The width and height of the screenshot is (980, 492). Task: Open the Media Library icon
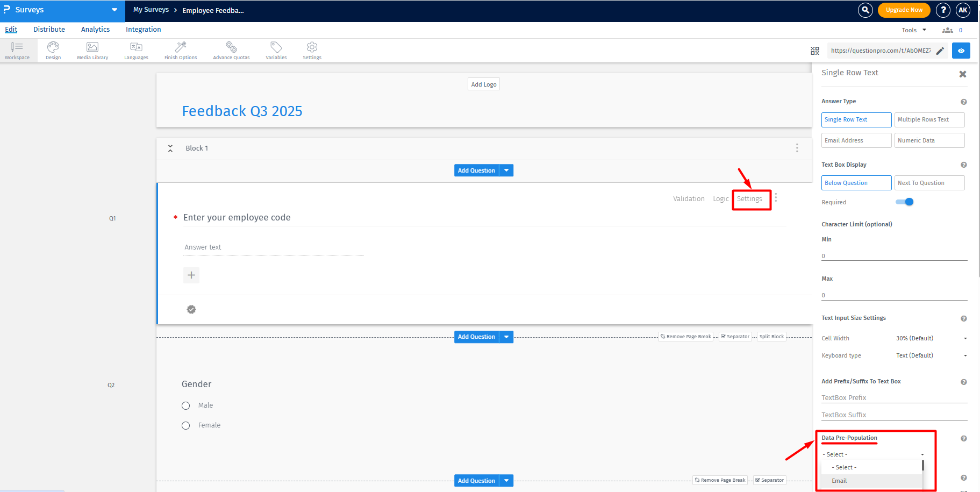[x=92, y=51]
